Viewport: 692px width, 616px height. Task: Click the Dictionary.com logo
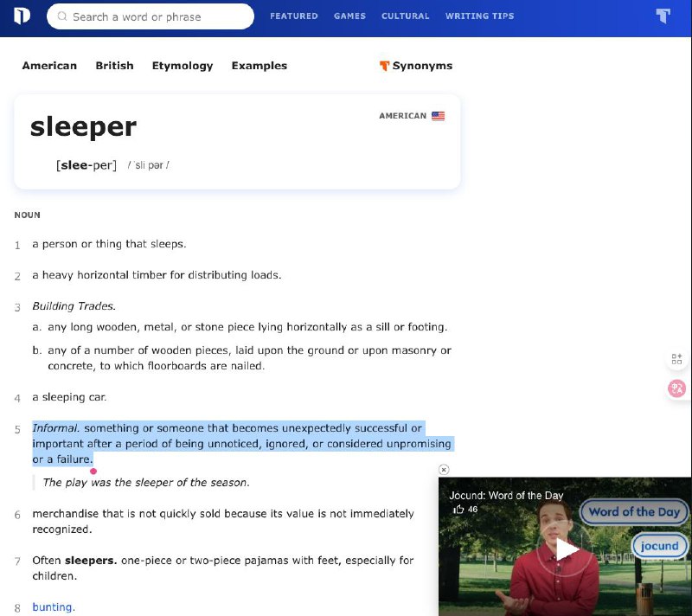[22, 16]
